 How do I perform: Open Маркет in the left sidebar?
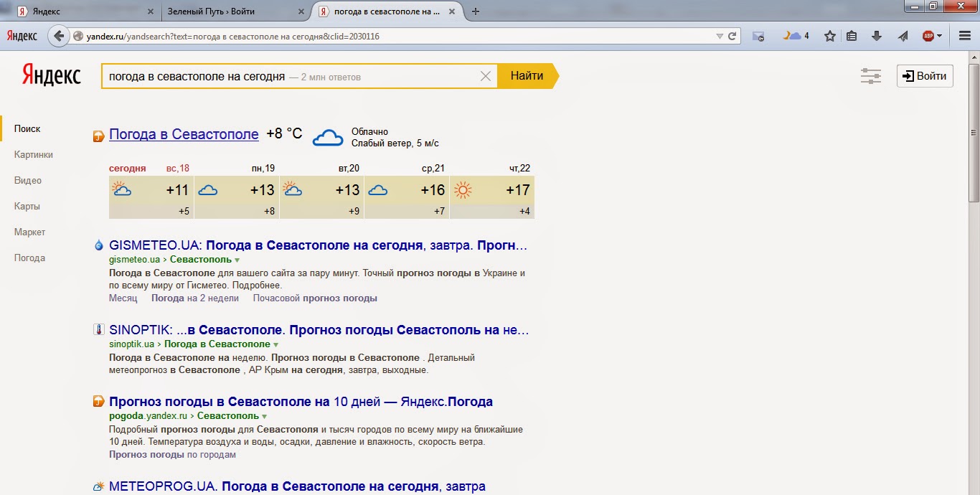coord(30,232)
